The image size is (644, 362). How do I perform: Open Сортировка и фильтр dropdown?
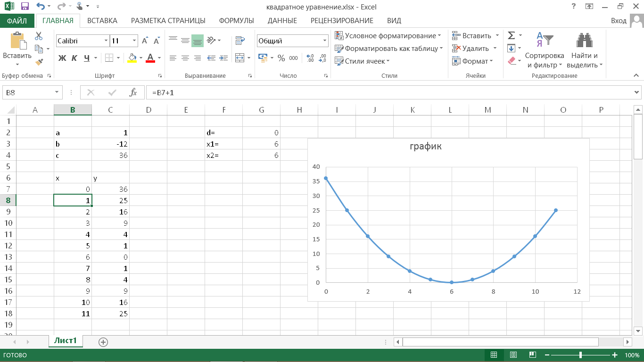[x=545, y=50]
